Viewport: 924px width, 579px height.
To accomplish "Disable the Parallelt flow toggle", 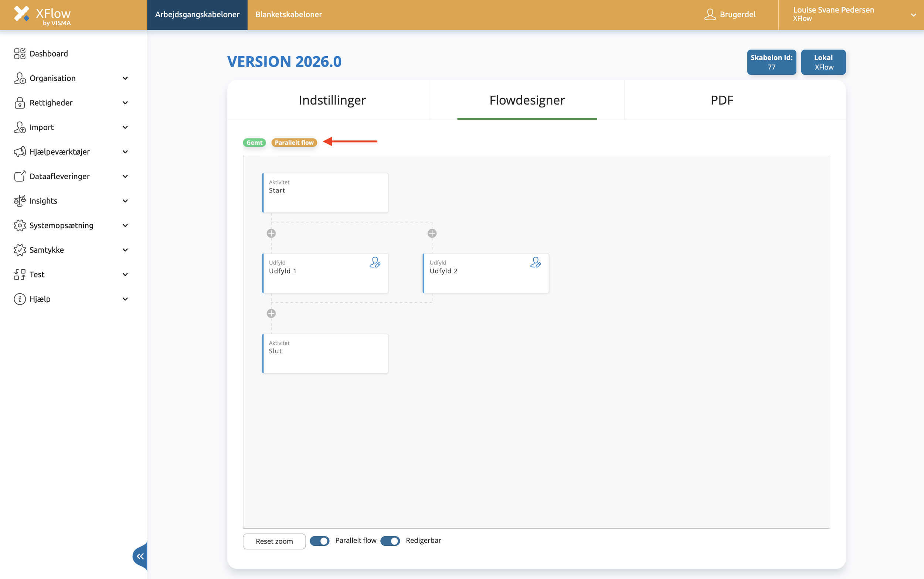I will click(x=319, y=541).
